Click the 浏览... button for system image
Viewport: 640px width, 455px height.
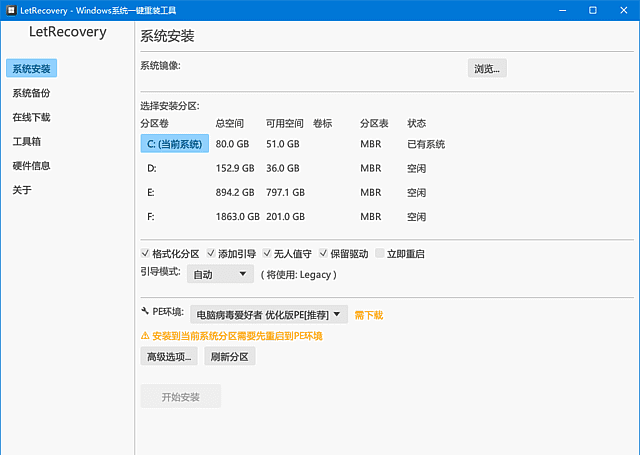coord(487,68)
